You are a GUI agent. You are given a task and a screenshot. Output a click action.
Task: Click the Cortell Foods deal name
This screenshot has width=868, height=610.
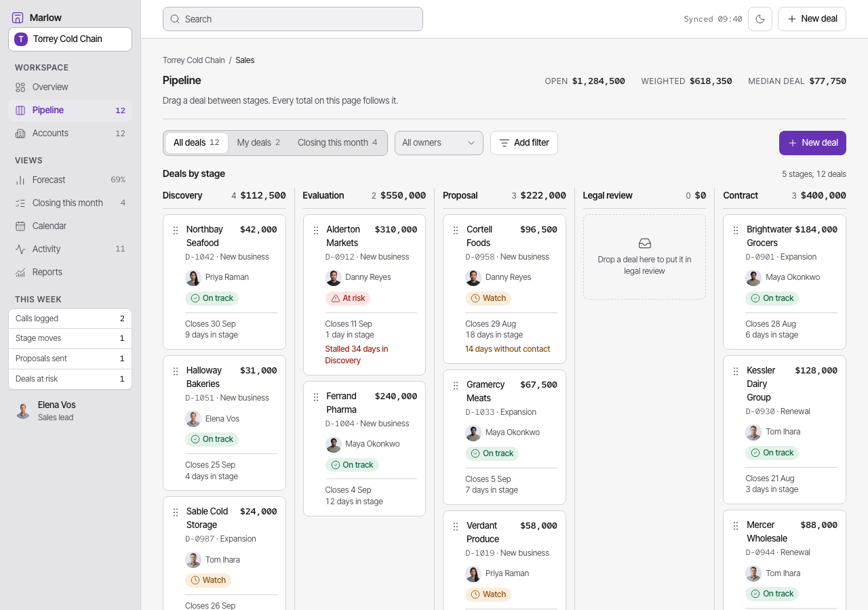pyautogui.click(x=479, y=237)
